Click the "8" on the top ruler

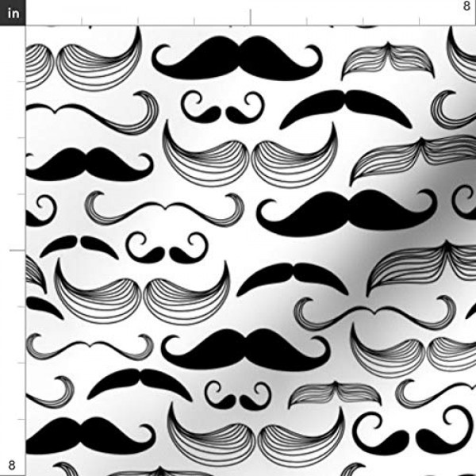click(x=466, y=6)
